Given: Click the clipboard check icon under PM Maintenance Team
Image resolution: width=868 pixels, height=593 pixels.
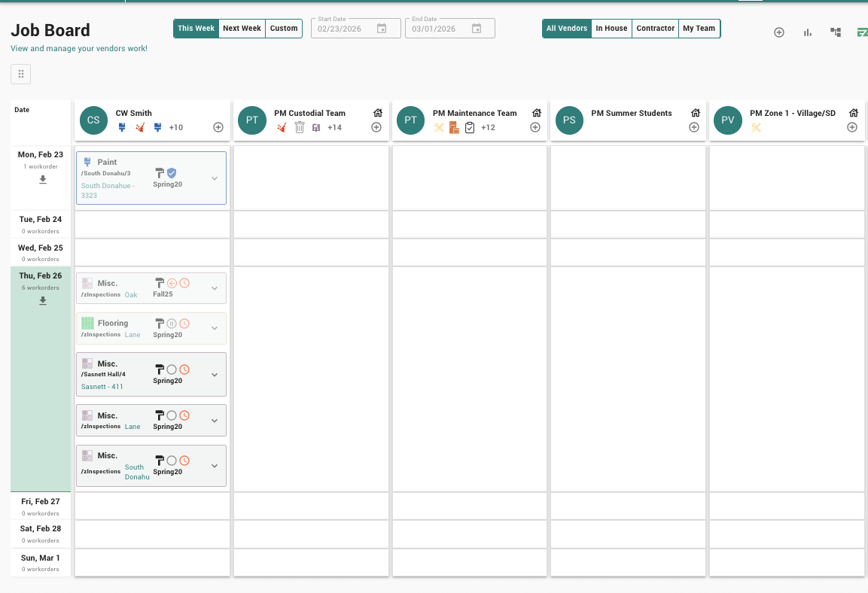Looking at the screenshot, I should tap(470, 127).
